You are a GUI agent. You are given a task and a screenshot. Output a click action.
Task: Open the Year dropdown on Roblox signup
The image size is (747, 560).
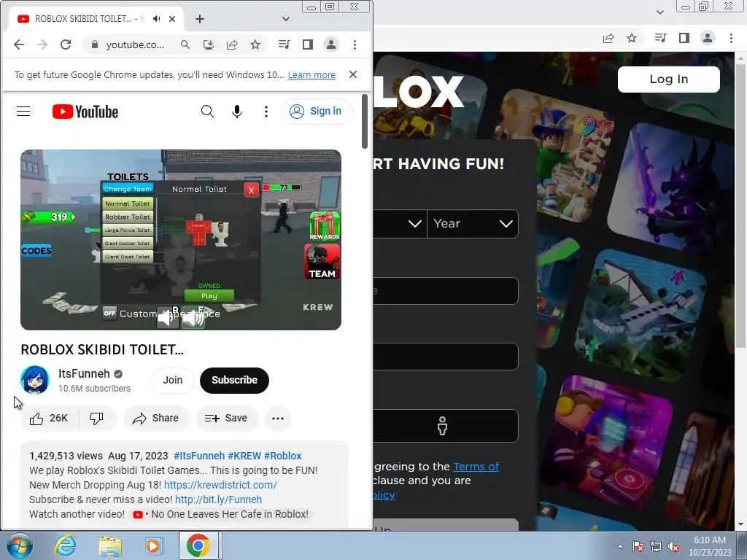click(x=473, y=223)
